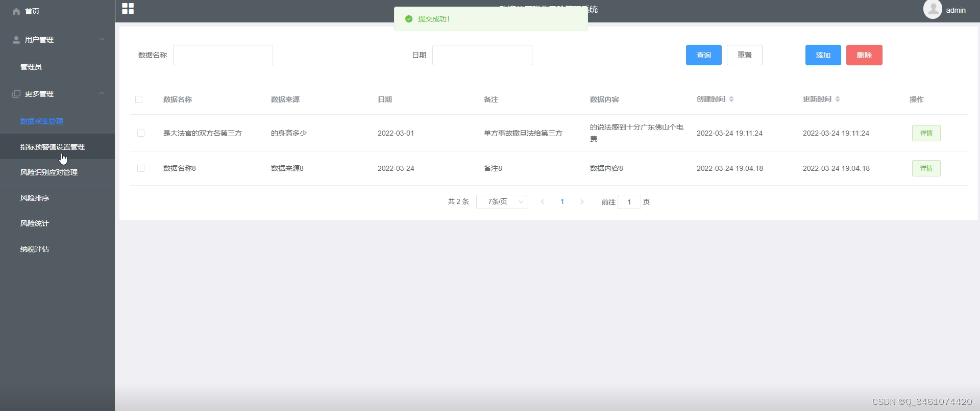Focus the 数据名称 search input
This screenshot has height=411, width=980.
pyautogui.click(x=223, y=55)
